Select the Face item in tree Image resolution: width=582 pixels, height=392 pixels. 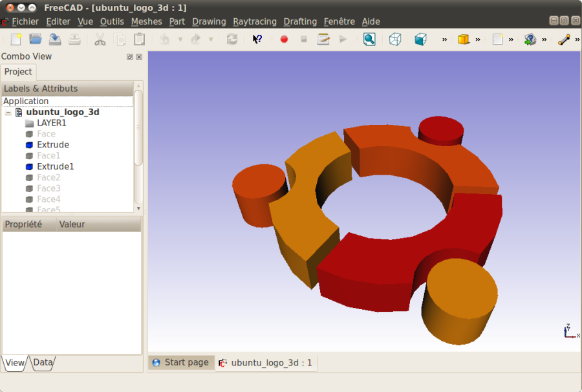(x=46, y=134)
